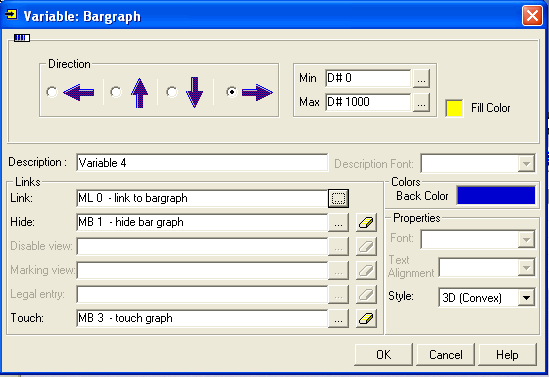Click the Legal entry browse button
The height and width of the screenshot is (377, 549).
pos(338,295)
